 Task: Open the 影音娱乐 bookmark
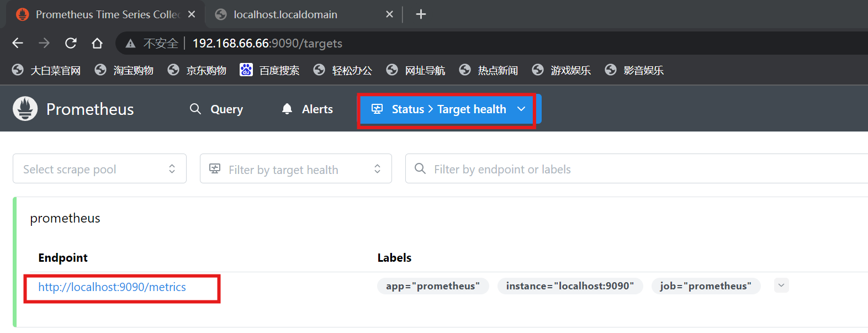pos(634,70)
